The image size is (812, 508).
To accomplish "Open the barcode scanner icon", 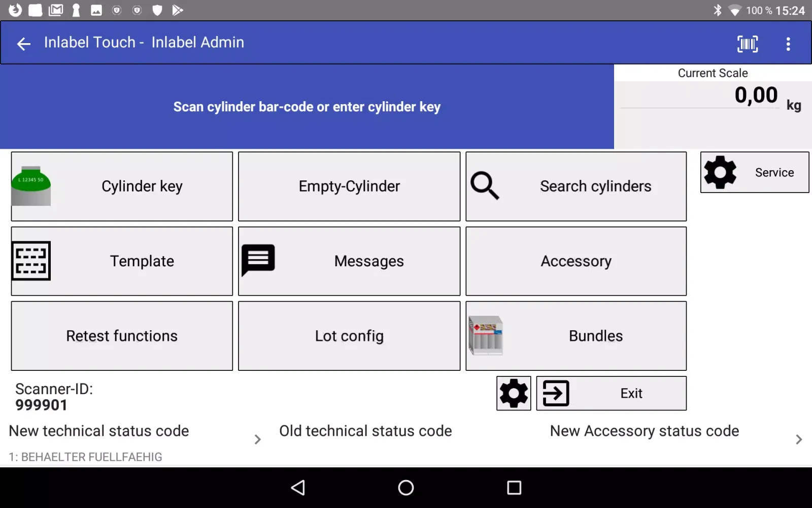I will (748, 44).
